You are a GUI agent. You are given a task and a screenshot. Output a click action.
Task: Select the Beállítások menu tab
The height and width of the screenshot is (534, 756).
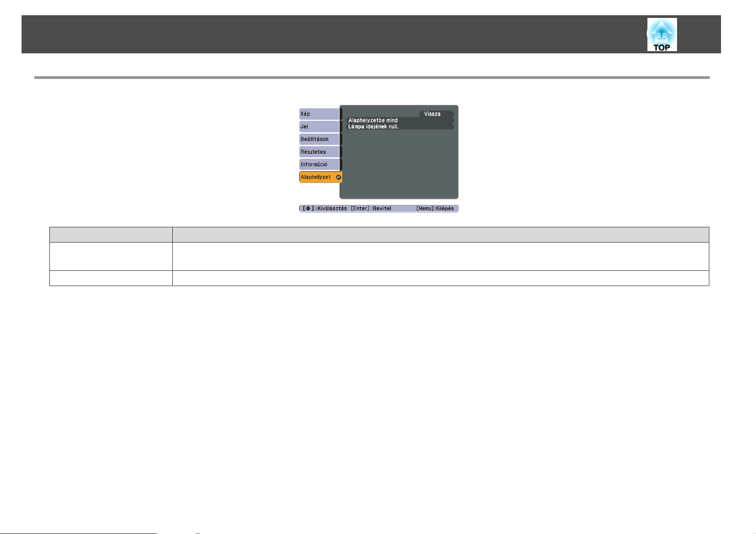click(x=319, y=139)
